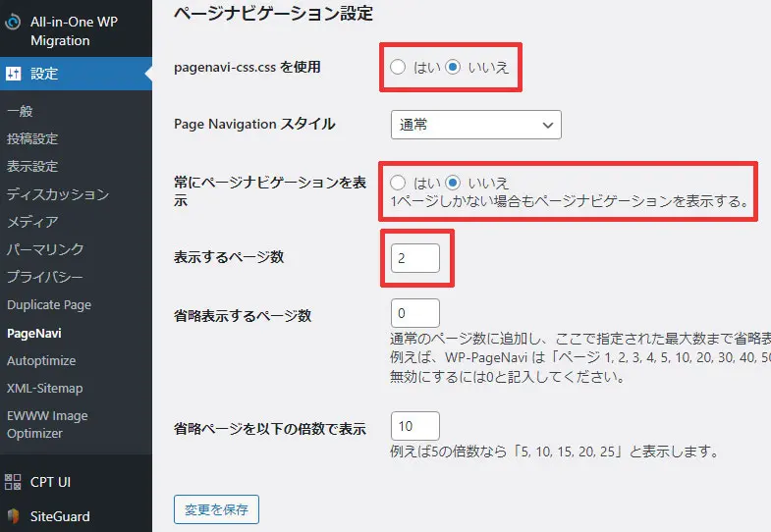
Task: Click the ページナビゲーション設定 heading
Action: tap(273, 13)
